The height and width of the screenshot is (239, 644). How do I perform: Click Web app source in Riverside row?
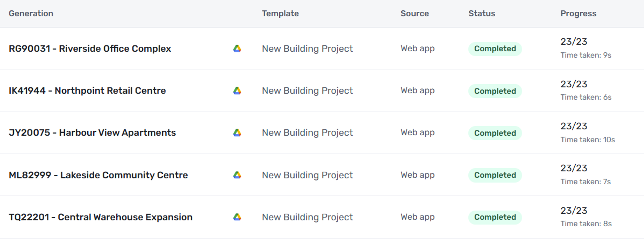[417, 49]
